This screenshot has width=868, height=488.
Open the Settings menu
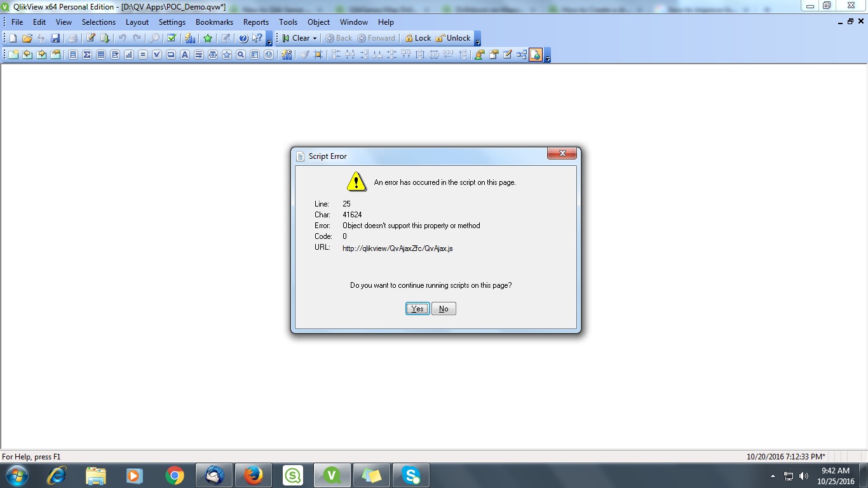(172, 22)
